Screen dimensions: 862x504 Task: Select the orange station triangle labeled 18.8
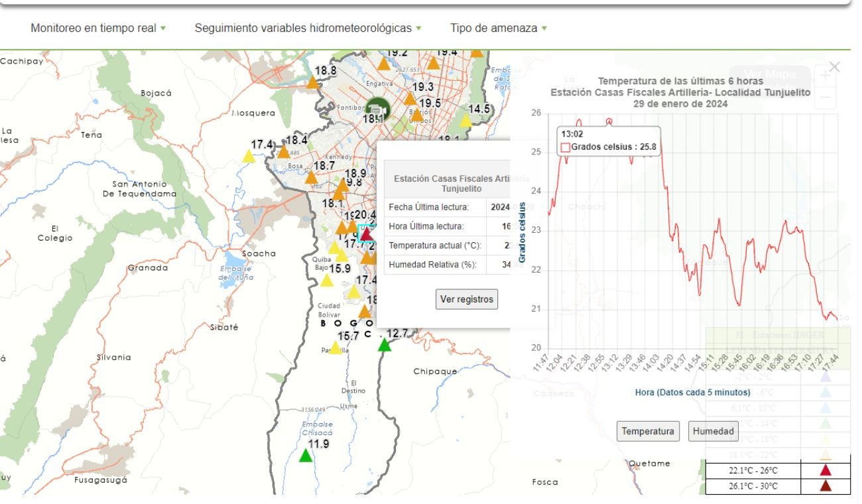click(x=312, y=83)
